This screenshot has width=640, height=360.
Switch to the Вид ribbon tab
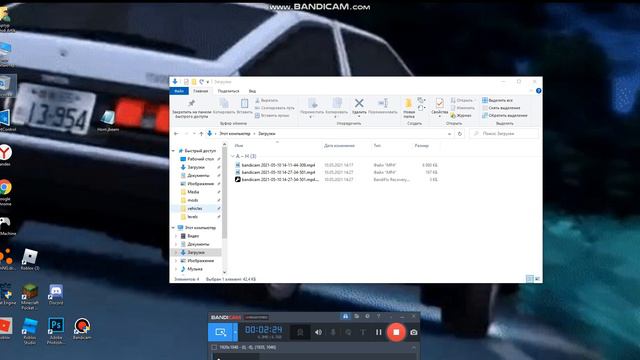(x=252, y=91)
